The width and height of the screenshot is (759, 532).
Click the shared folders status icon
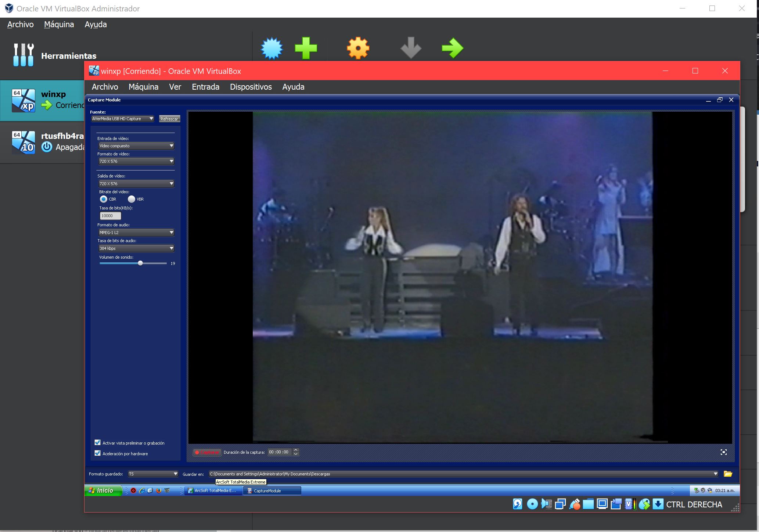(588, 504)
